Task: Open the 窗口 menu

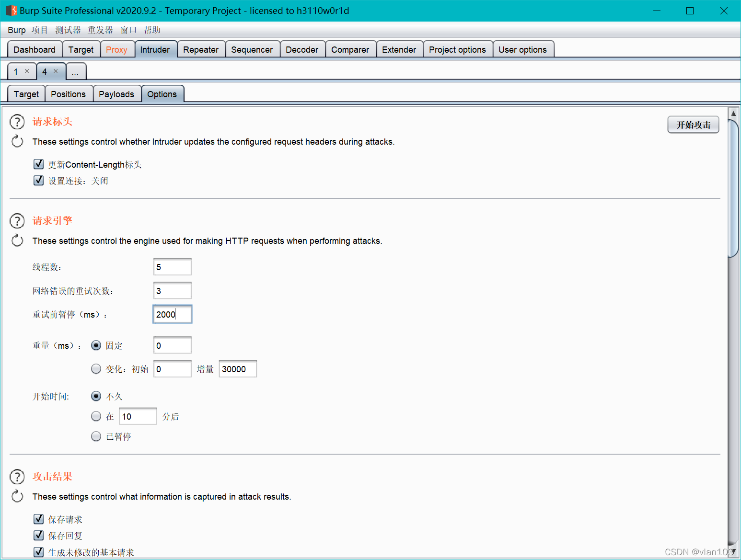Action: point(128,30)
